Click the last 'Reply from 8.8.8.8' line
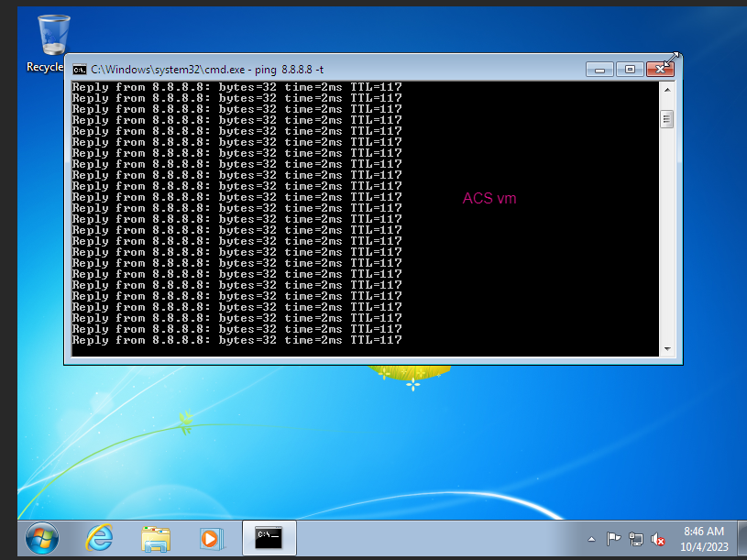Viewport: 747px width, 560px height. pos(236,340)
